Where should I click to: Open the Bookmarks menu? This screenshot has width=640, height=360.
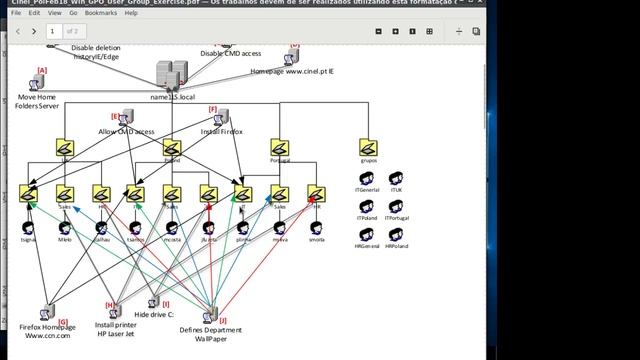pyautogui.click(x=101, y=13)
